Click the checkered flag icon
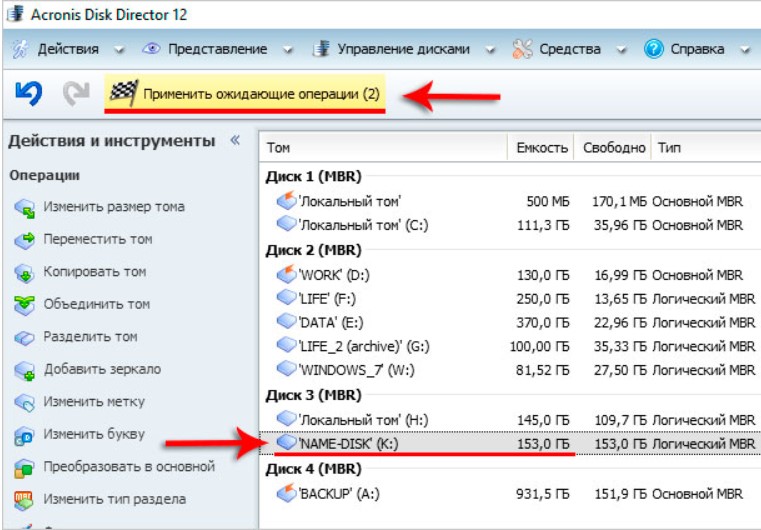The height and width of the screenshot is (530, 761). 123,92
